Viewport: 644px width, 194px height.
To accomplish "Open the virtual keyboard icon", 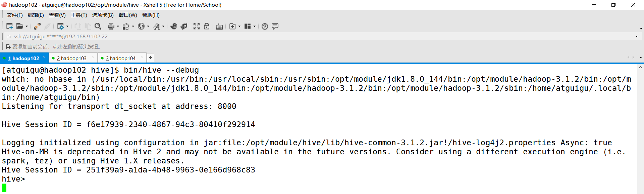I will click(x=219, y=27).
